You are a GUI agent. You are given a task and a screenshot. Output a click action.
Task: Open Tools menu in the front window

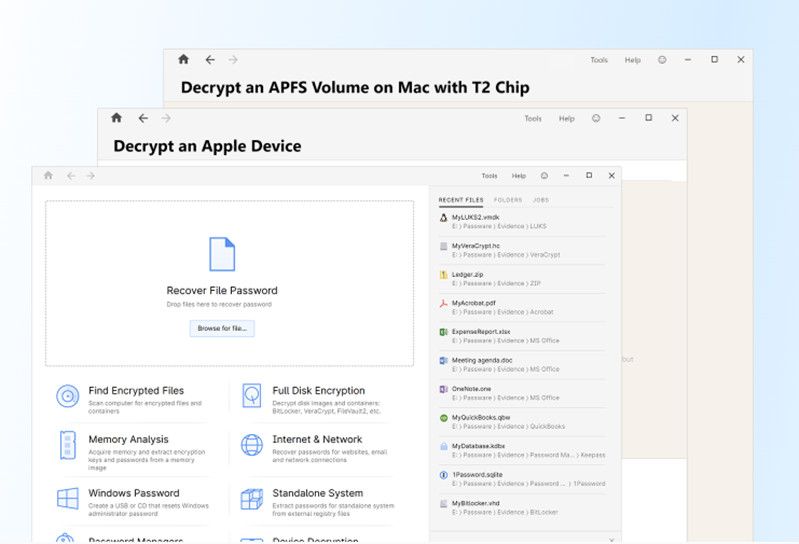pyautogui.click(x=489, y=176)
